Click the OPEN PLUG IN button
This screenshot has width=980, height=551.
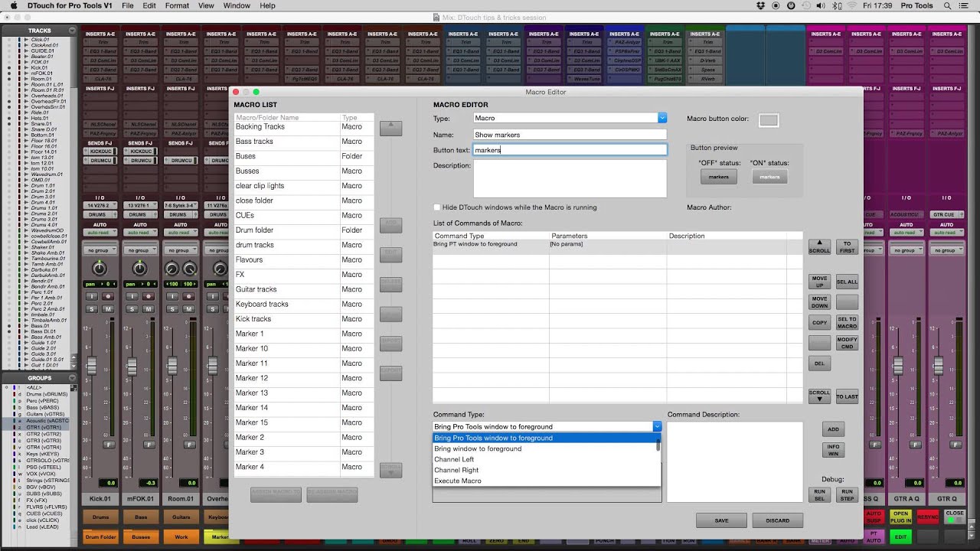pyautogui.click(x=900, y=517)
